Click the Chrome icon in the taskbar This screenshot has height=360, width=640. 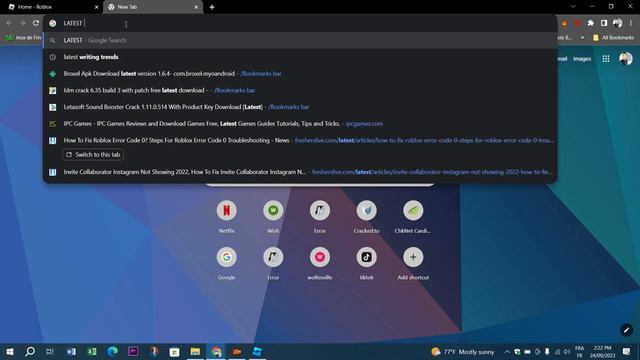pos(216,351)
